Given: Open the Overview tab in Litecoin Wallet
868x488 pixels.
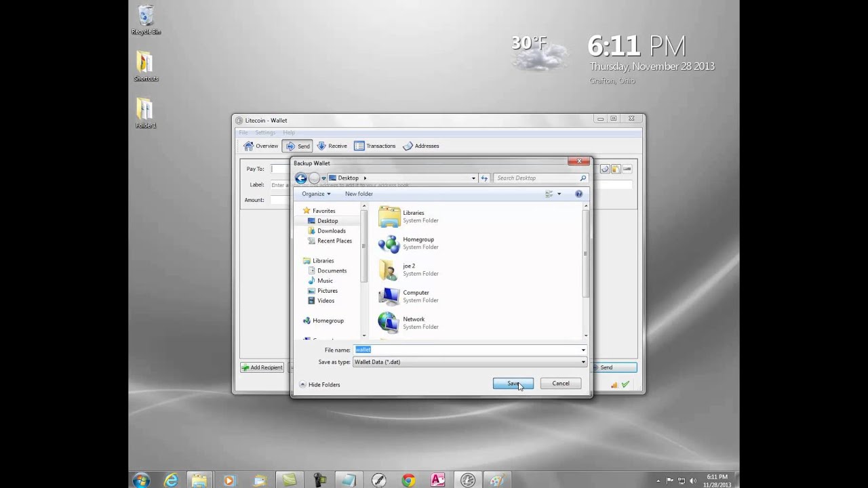Looking at the screenshot, I should [261, 146].
